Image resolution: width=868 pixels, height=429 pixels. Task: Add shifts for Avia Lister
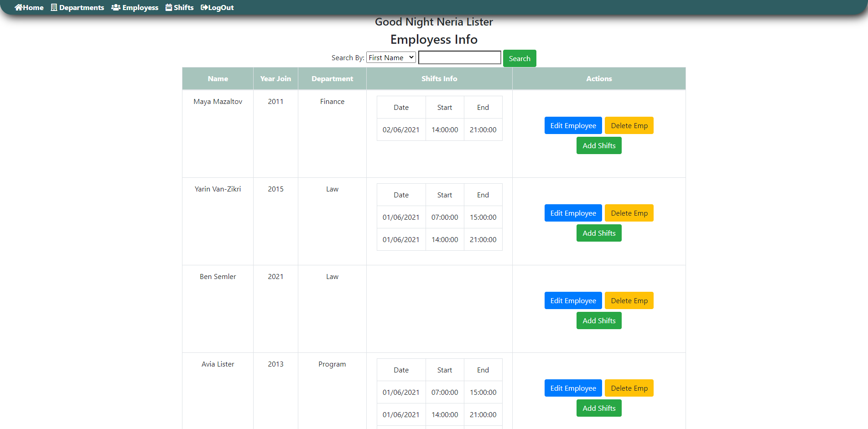[599, 408]
